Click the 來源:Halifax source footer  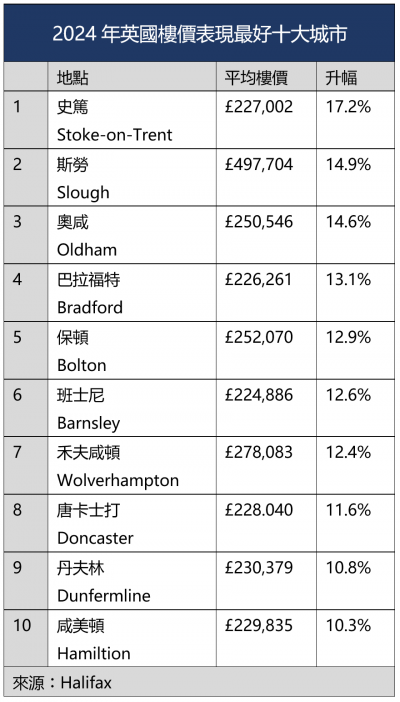62,683
